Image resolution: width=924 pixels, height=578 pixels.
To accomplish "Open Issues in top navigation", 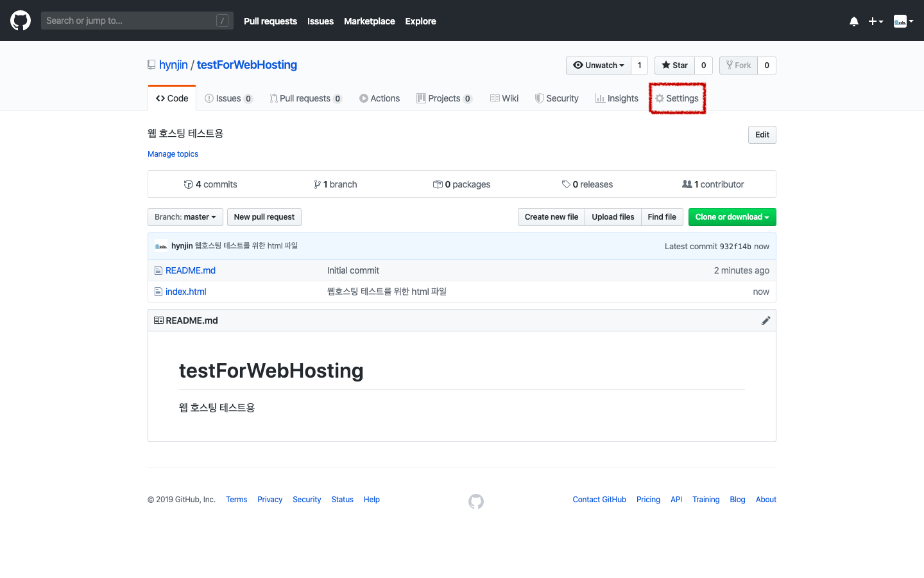I will click(x=320, y=21).
